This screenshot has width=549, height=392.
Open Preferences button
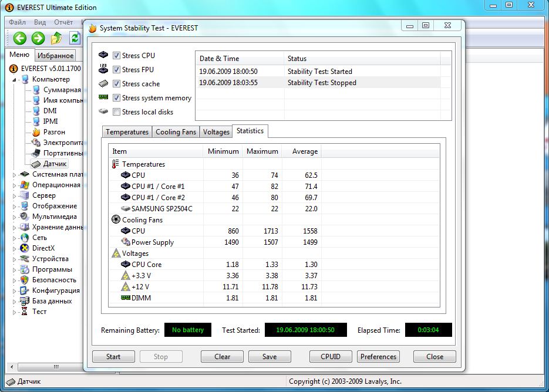pyautogui.click(x=379, y=357)
